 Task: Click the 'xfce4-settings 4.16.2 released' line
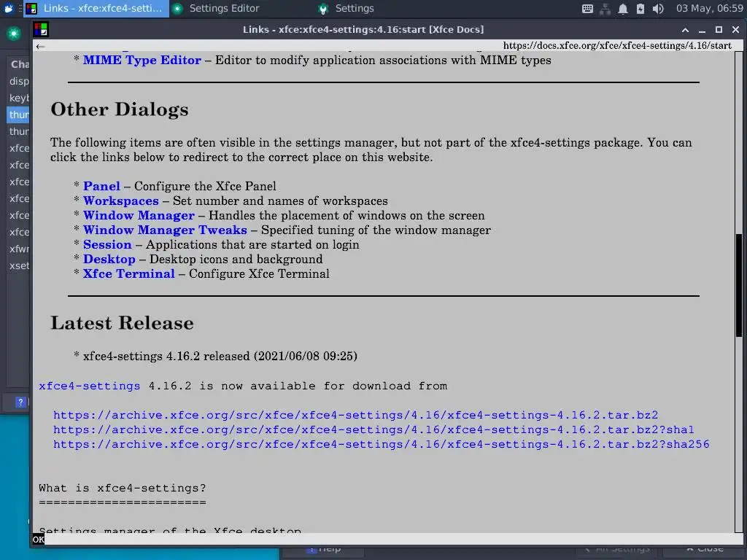point(220,356)
